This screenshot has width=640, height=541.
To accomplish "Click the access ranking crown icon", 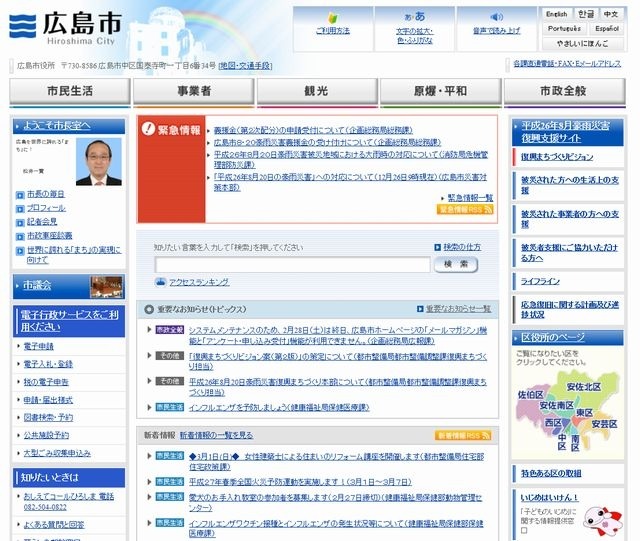I will point(160,282).
